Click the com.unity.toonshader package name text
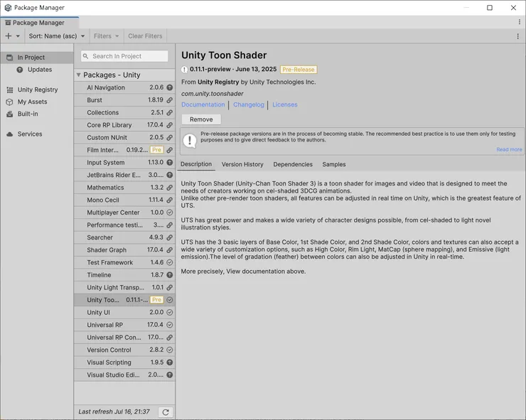 [x=213, y=94]
